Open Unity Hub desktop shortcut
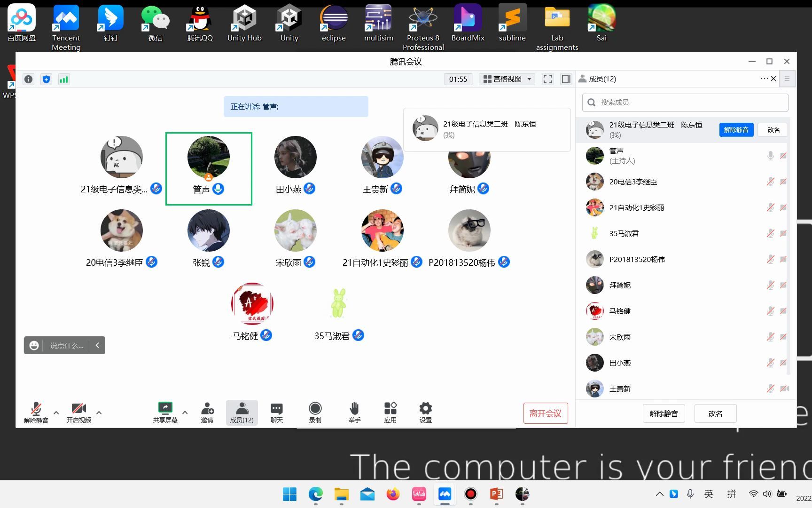Image resolution: width=812 pixels, height=508 pixels. (x=244, y=23)
